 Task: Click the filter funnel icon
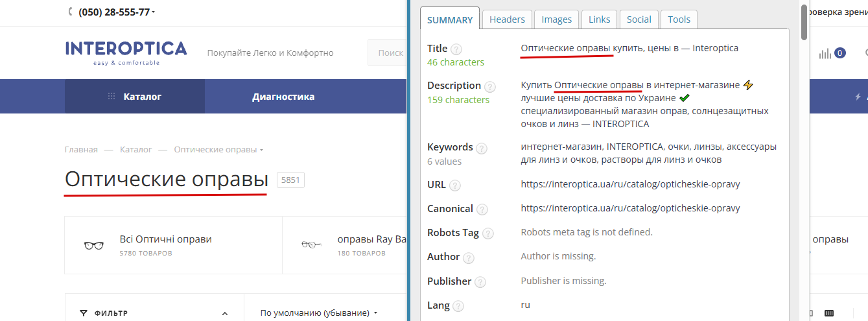click(83, 313)
